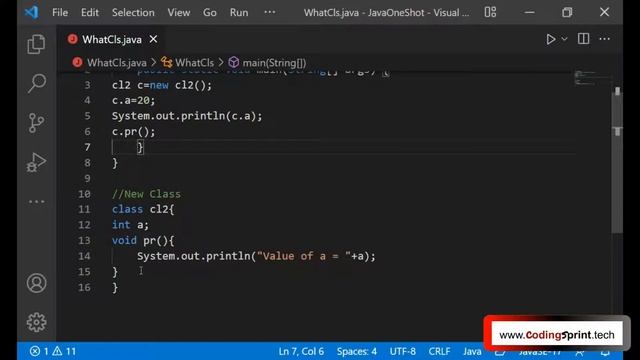Click the "class cl2{" declaration

[143, 209]
